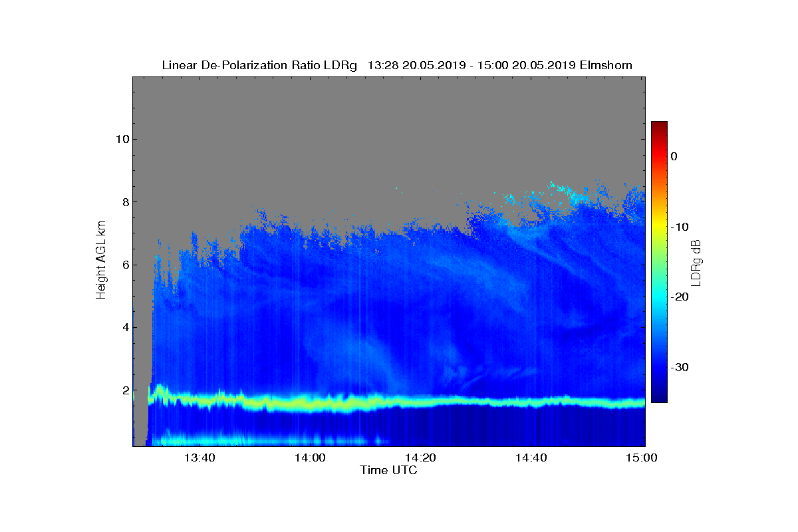Click the 14:40 time axis label
This screenshot has width=798, height=532.
point(531,458)
